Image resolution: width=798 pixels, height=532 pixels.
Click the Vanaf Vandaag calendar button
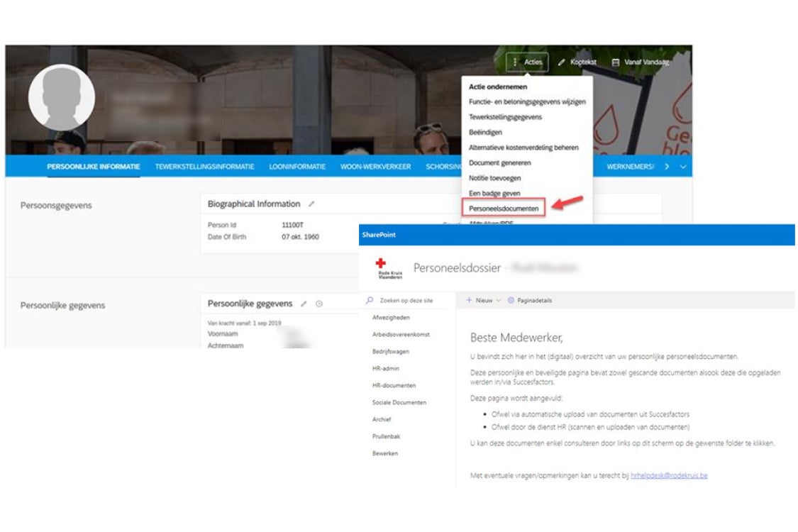(x=641, y=62)
